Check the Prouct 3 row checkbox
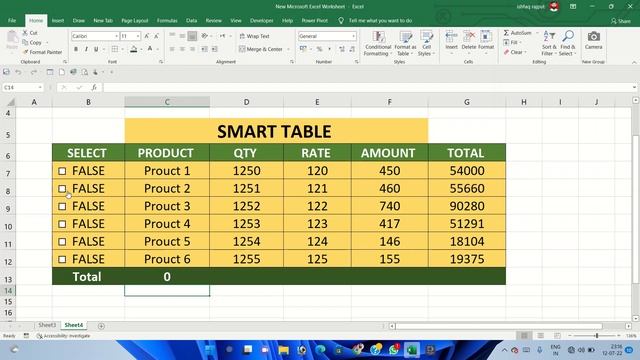Image resolution: width=640 pixels, height=360 pixels. (x=62, y=207)
